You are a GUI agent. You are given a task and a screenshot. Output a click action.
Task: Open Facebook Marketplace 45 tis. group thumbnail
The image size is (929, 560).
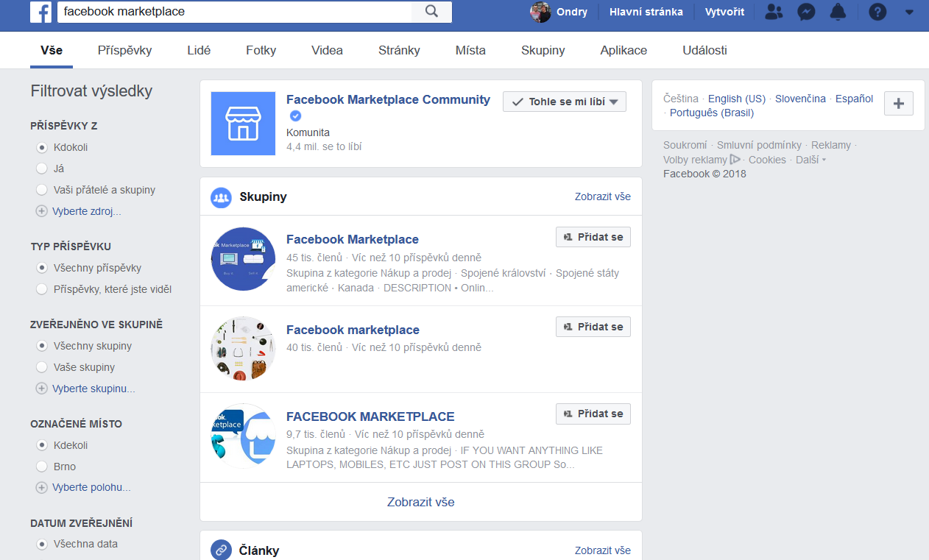click(x=243, y=258)
